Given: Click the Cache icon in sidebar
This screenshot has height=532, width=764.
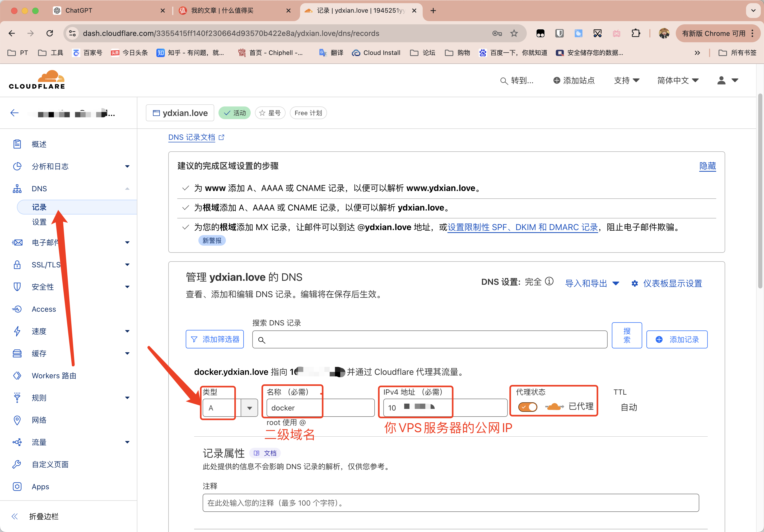Looking at the screenshot, I should [x=17, y=353].
